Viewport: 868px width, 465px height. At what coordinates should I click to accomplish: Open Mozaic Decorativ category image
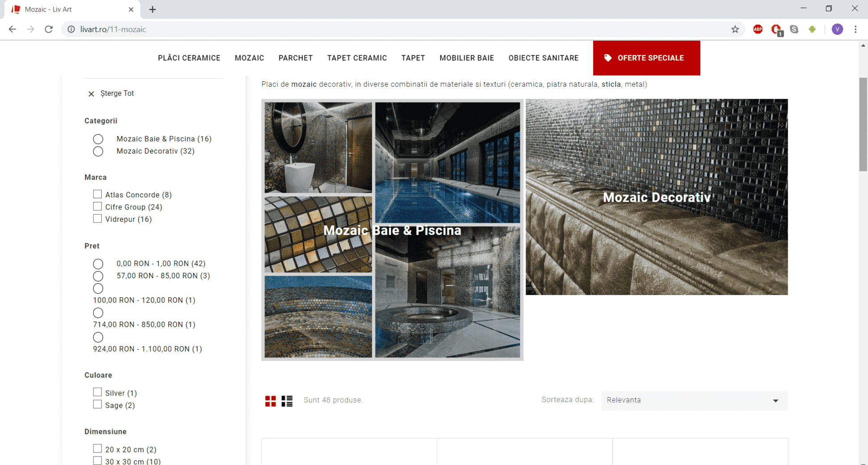coord(656,197)
